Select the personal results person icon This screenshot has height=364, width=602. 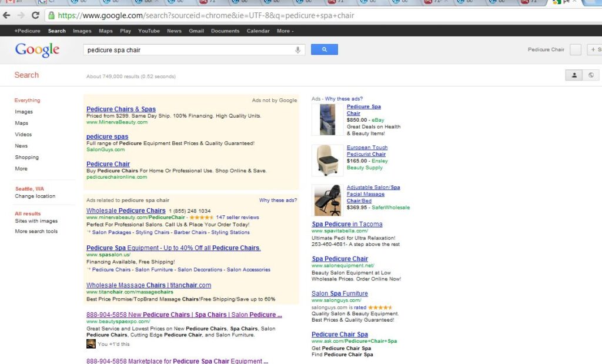(574, 75)
